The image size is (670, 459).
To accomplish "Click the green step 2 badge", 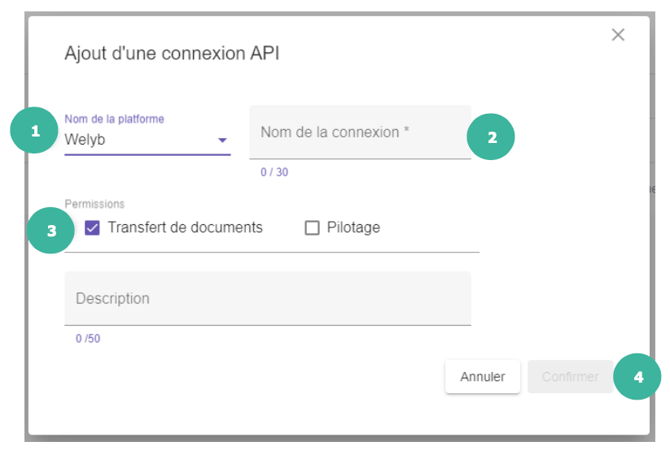I will coord(491,138).
